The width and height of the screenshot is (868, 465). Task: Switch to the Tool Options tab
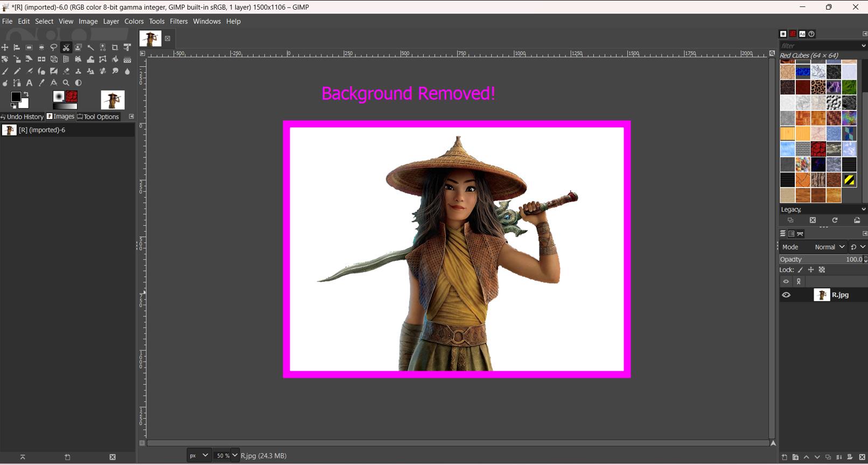pos(98,116)
